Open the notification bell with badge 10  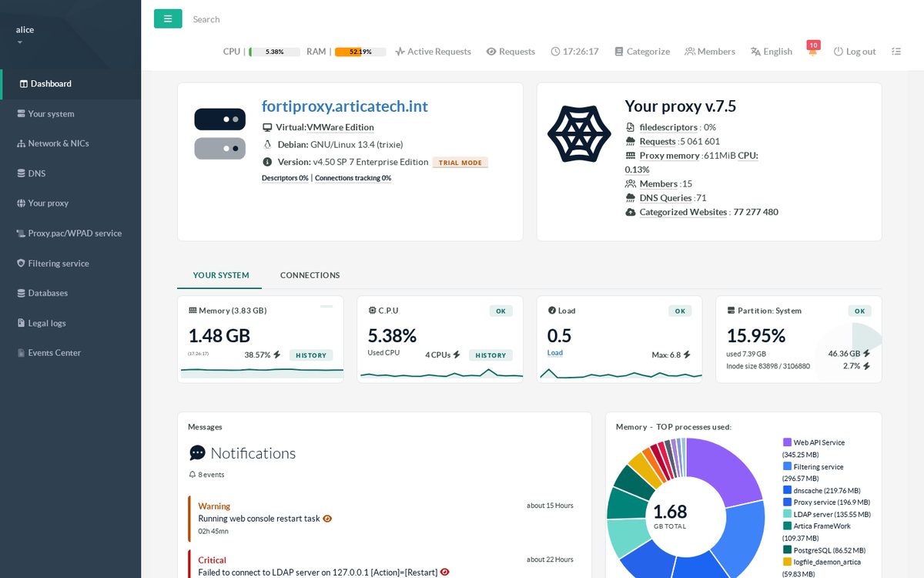coord(812,49)
